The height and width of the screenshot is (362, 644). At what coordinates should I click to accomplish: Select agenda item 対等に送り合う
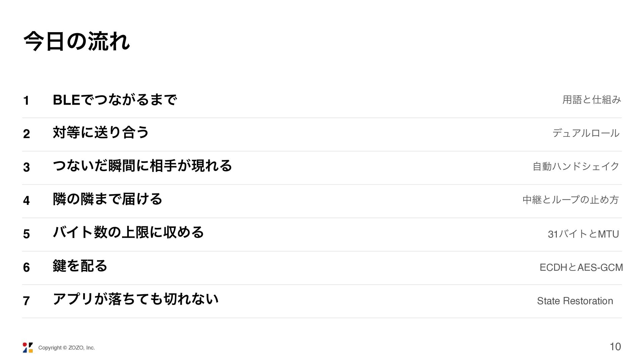(101, 132)
